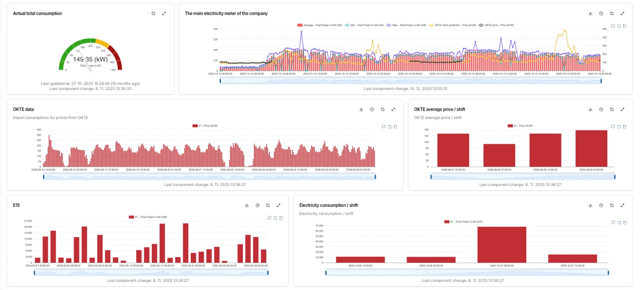Expand Actual total consumption to fullscreen

tap(164, 13)
